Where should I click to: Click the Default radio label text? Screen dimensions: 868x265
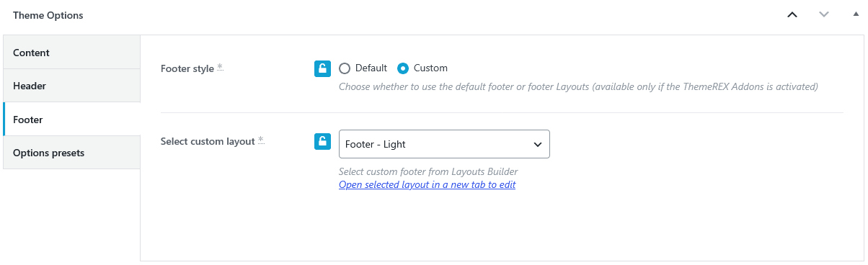[x=371, y=68]
